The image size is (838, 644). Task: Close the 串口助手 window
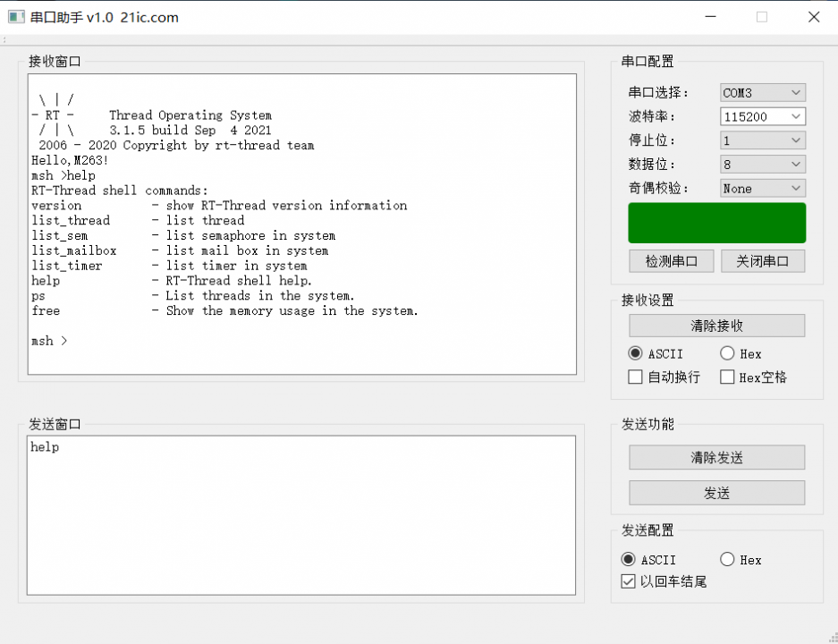[814, 17]
